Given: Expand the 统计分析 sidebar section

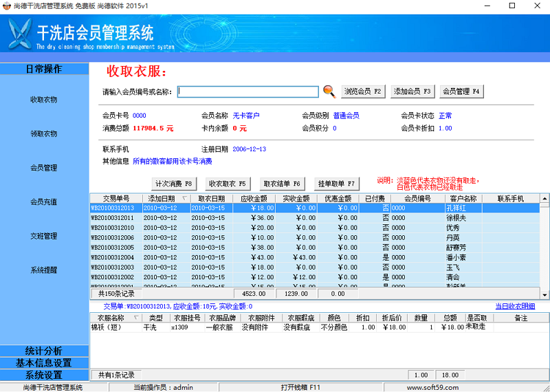Looking at the screenshot, I should pos(44,351).
